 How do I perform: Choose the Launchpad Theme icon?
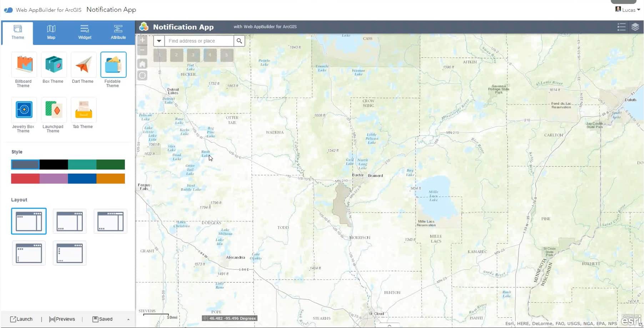click(54, 110)
